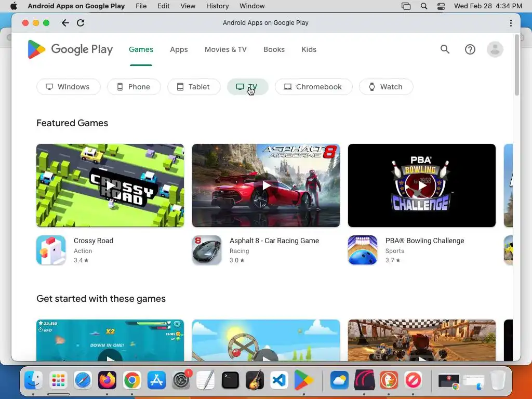The height and width of the screenshot is (399, 532).
Task: Filter games by Chromebook device
Action: click(x=314, y=87)
